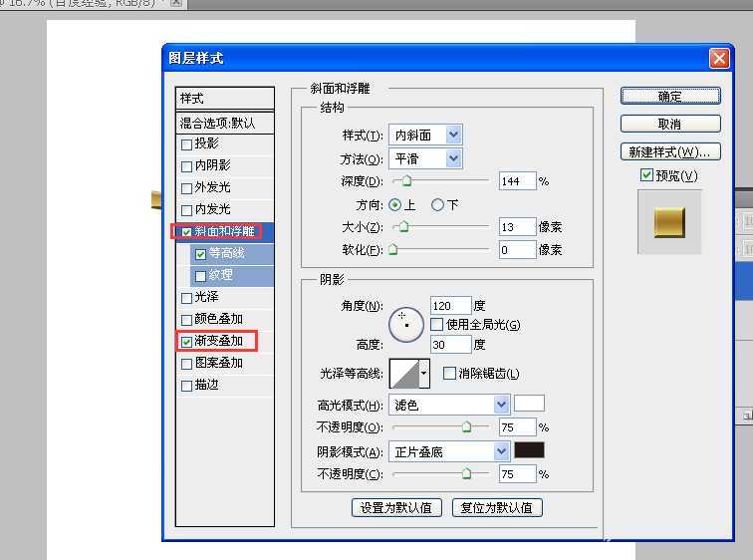Click the highlight opacity field 75
Screen dimensions: 753x560
[517, 426]
